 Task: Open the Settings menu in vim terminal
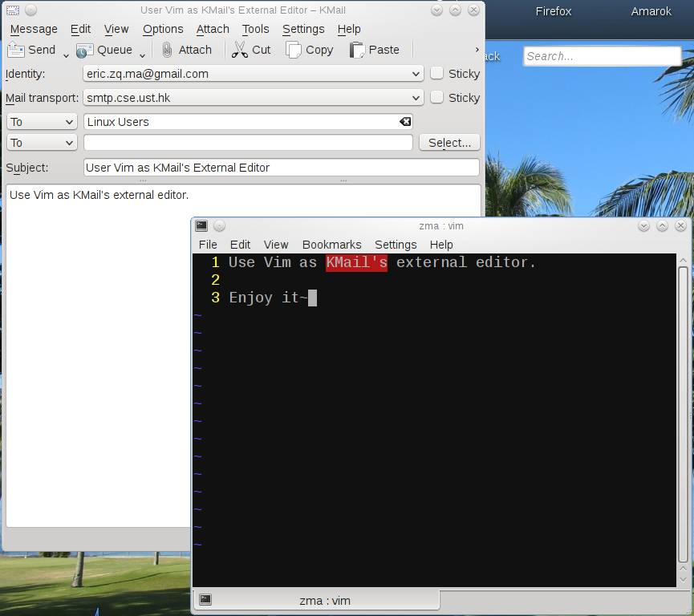pyautogui.click(x=396, y=245)
